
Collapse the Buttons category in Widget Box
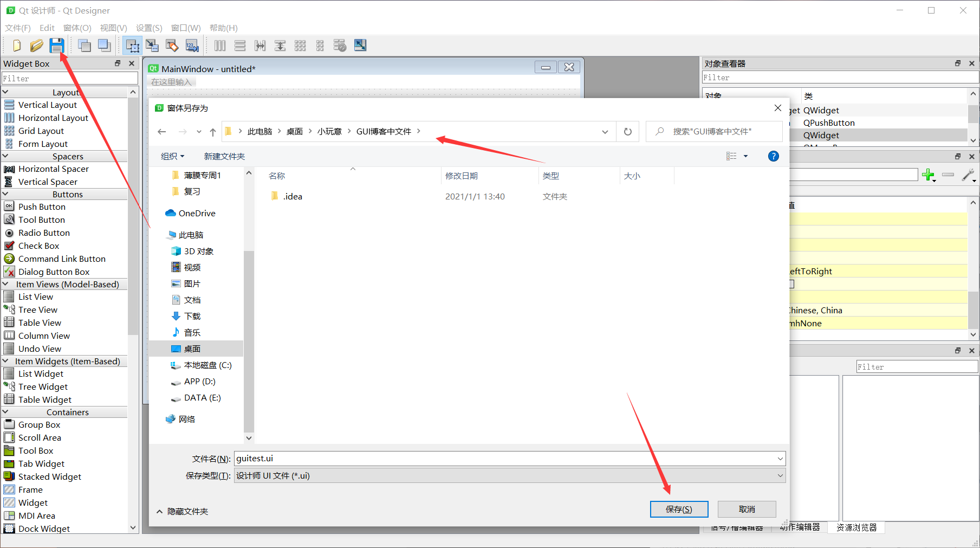click(x=68, y=194)
